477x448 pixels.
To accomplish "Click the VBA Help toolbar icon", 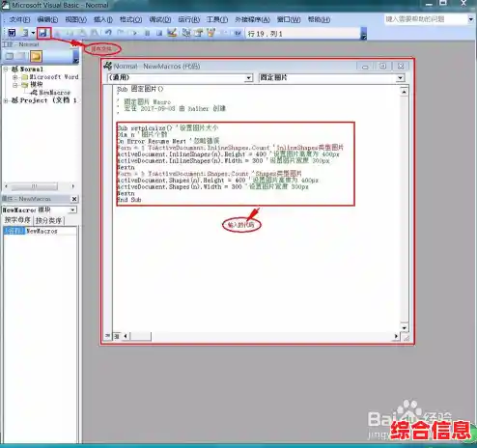I will click(x=238, y=33).
